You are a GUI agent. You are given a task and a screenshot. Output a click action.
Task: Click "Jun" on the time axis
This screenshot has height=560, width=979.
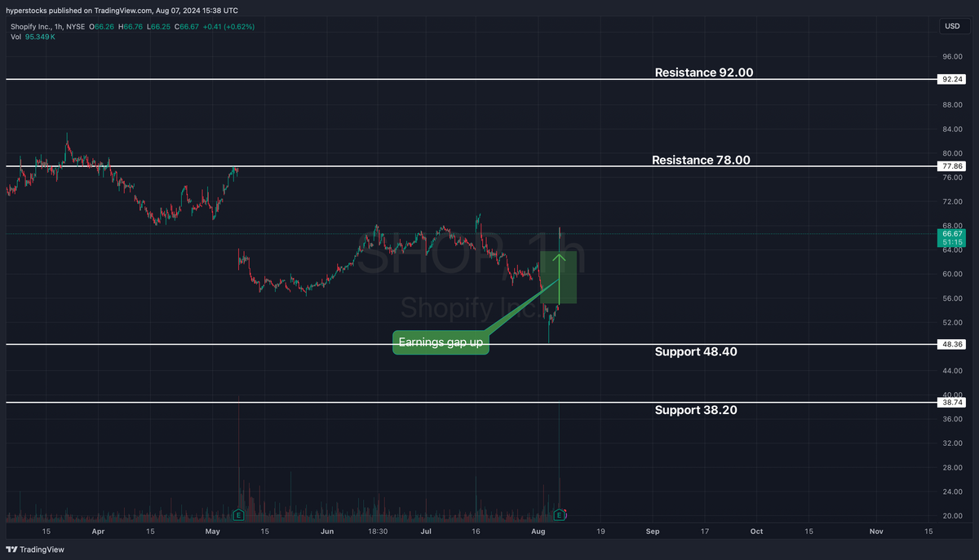tap(327, 531)
